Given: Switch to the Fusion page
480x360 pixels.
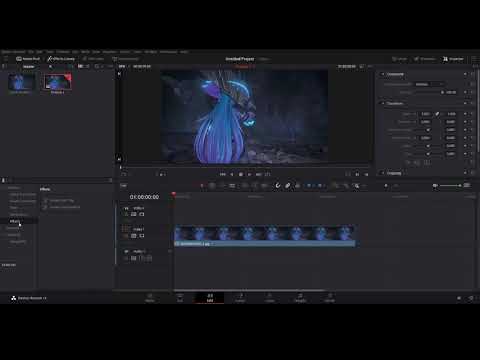Looking at the screenshot, I should point(240,298).
